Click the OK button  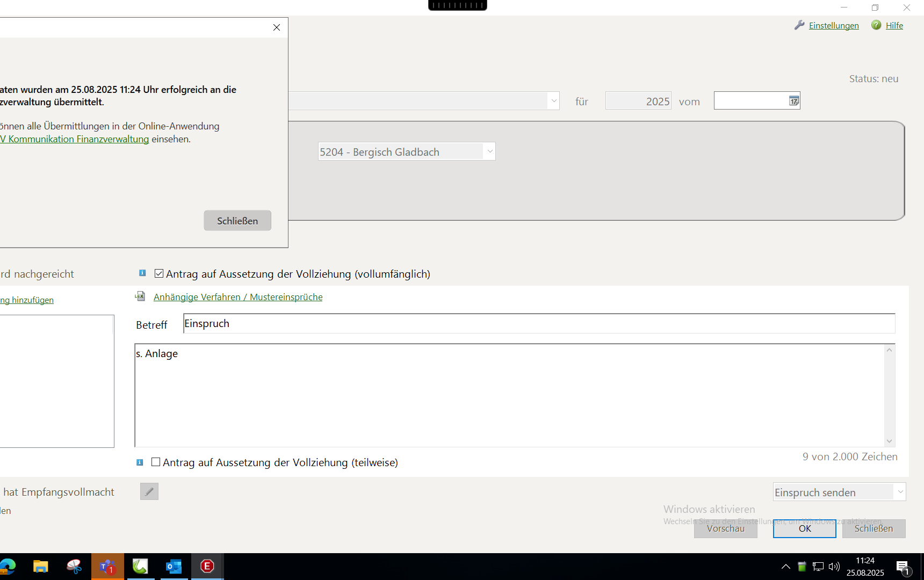tap(804, 528)
